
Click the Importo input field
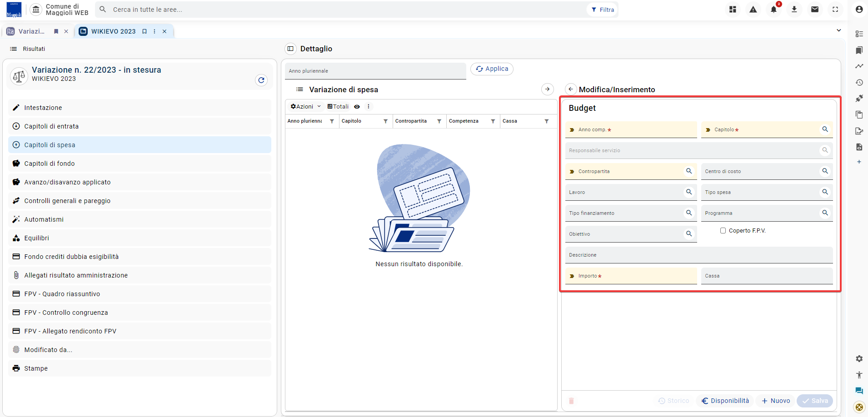tap(631, 276)
